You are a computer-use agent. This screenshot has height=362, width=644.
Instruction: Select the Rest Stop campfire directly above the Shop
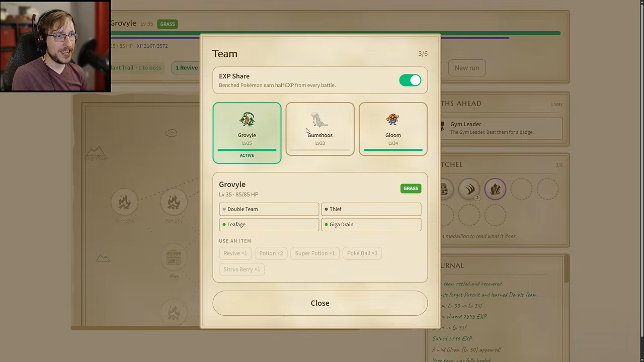click(x=174, y=202)
